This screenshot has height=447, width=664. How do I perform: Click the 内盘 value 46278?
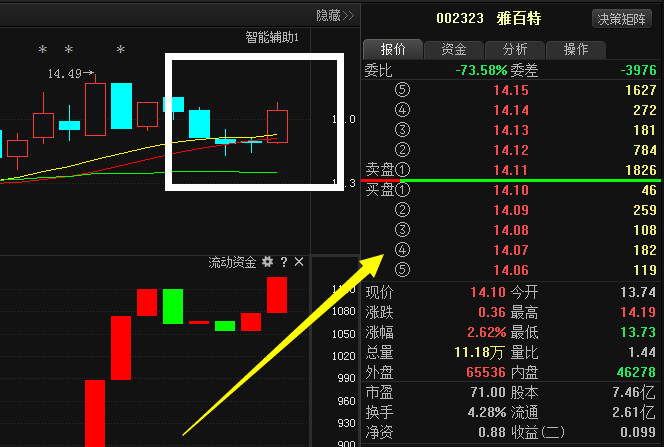636,372
